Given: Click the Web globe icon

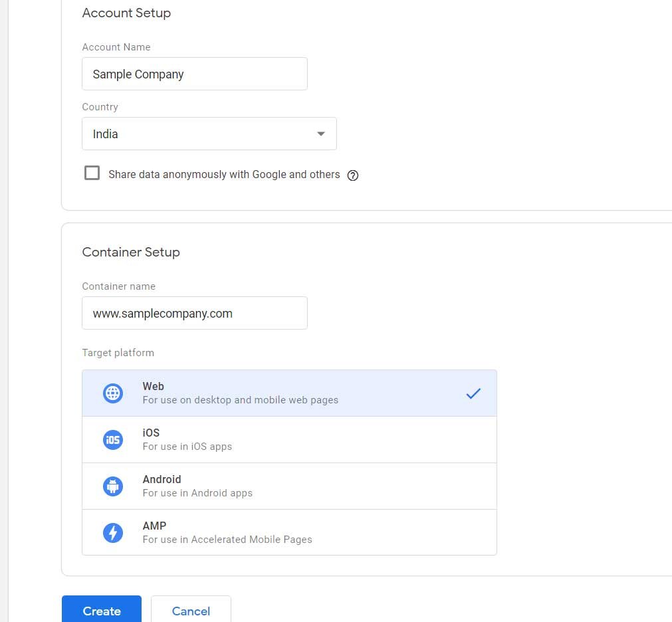Looking at the screenshot, I should pyautogui.click(x=113, y=393).
